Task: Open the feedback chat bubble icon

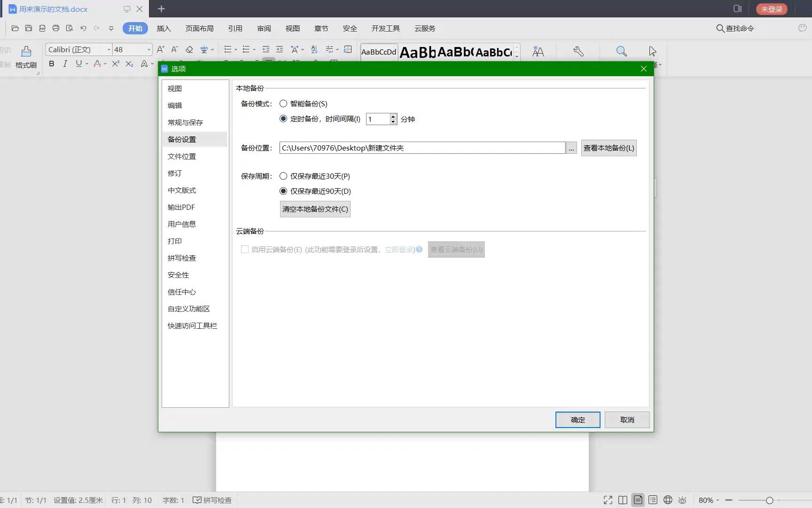Action: point(802,28)
